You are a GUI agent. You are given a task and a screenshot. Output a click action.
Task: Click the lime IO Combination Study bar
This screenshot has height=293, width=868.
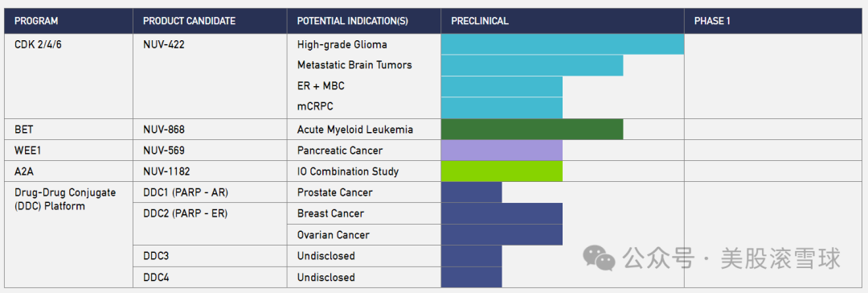[502, 171]
